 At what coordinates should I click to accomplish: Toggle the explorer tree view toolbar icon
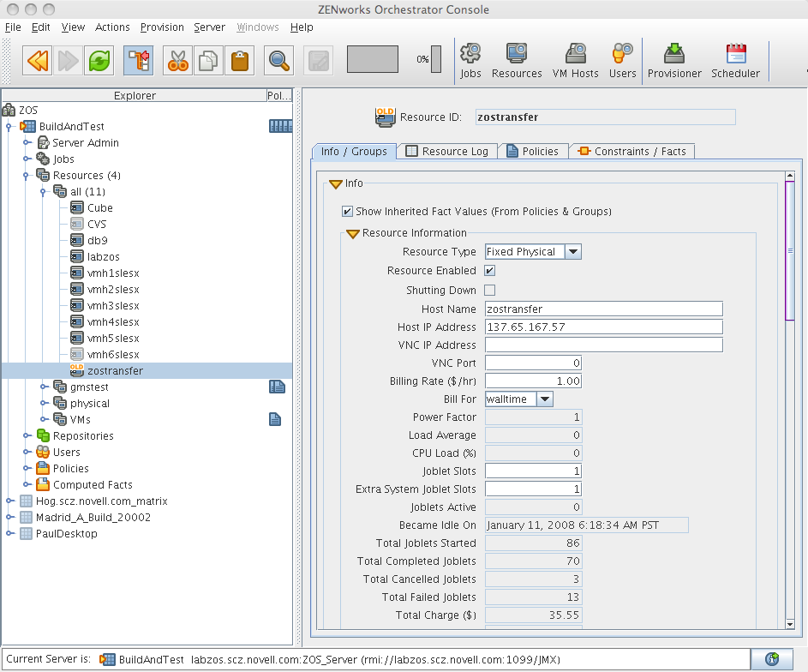(139, 61)
